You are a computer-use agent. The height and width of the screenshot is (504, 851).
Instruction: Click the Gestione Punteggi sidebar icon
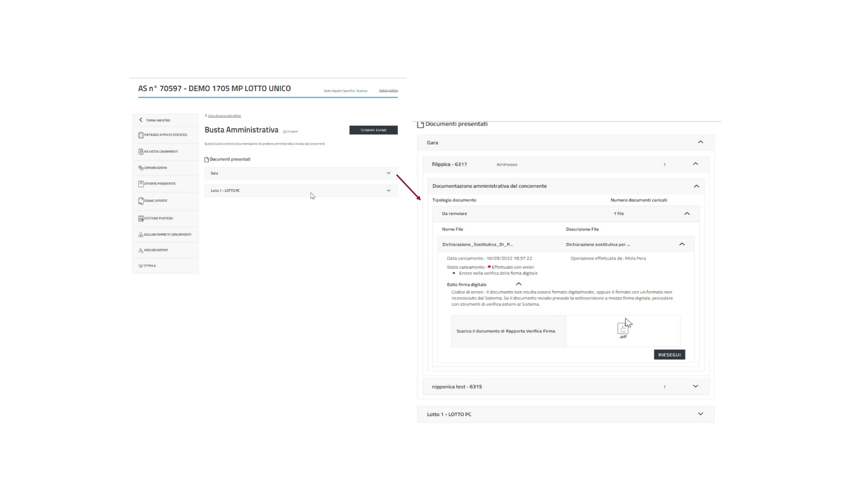coord(141,219)
